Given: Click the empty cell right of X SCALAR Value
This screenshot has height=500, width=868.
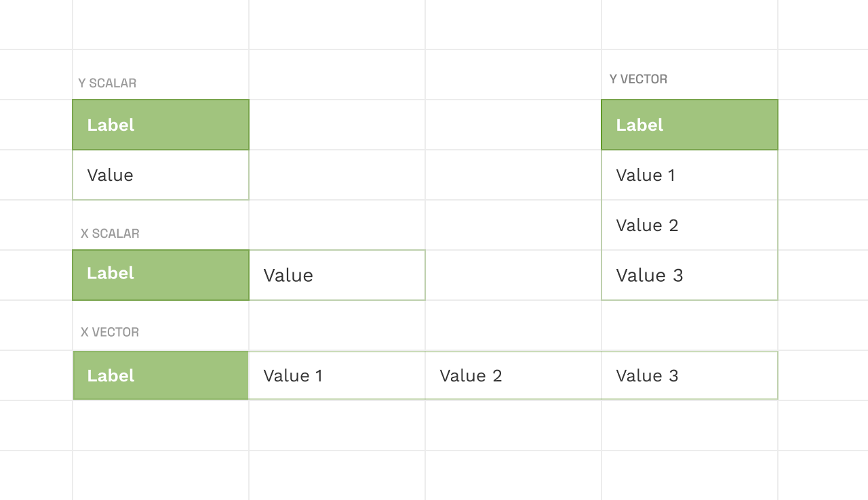Looking at the screenshot, I should [x=513, y=275].
